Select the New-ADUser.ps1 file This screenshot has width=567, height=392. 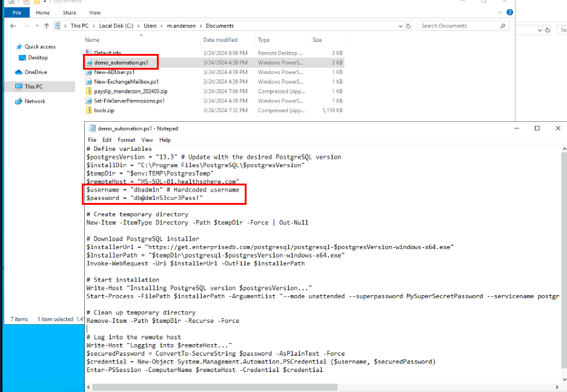(114, 72)
